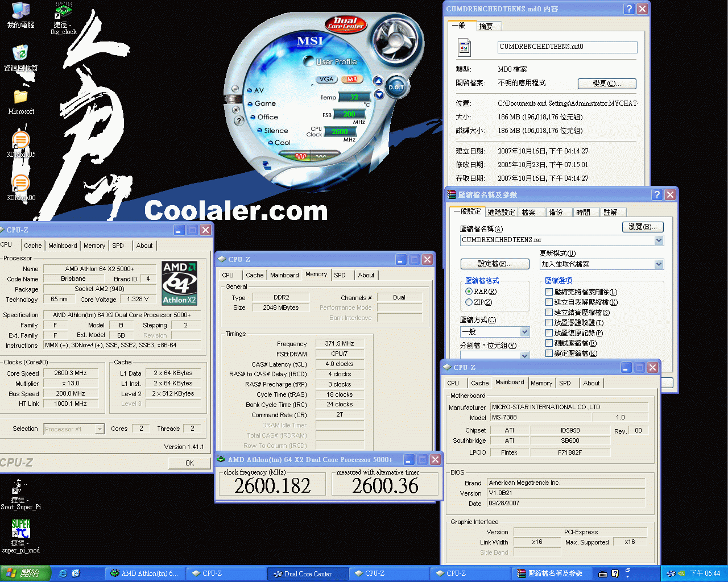728x582 pixels.
Task: Open the 開始 Start menu
Action: pos(26,573)
